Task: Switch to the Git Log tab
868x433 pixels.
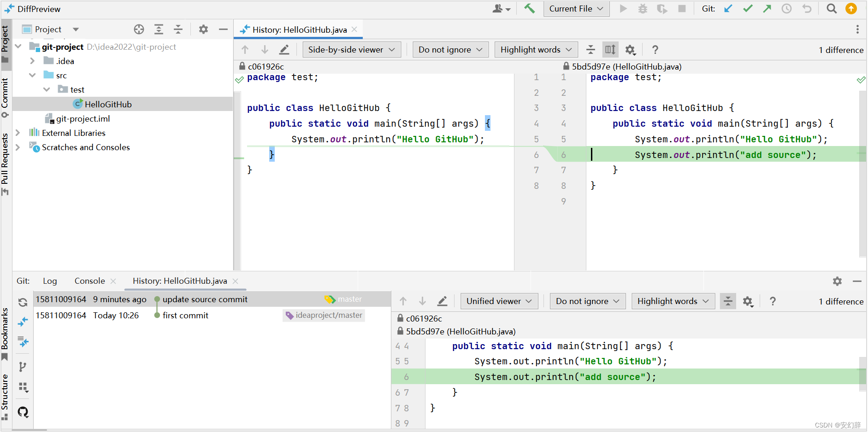Action: (50, 281)
